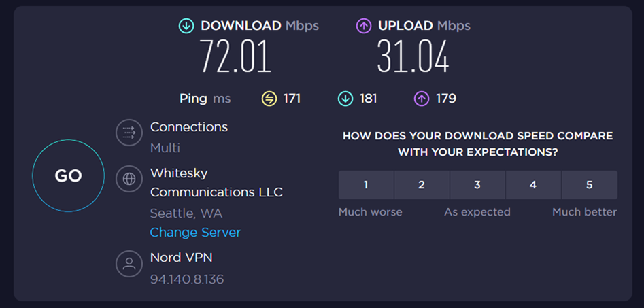Click the 31.04 upload speed result
This screenshot has width=644, height=308.
[413, 57]
